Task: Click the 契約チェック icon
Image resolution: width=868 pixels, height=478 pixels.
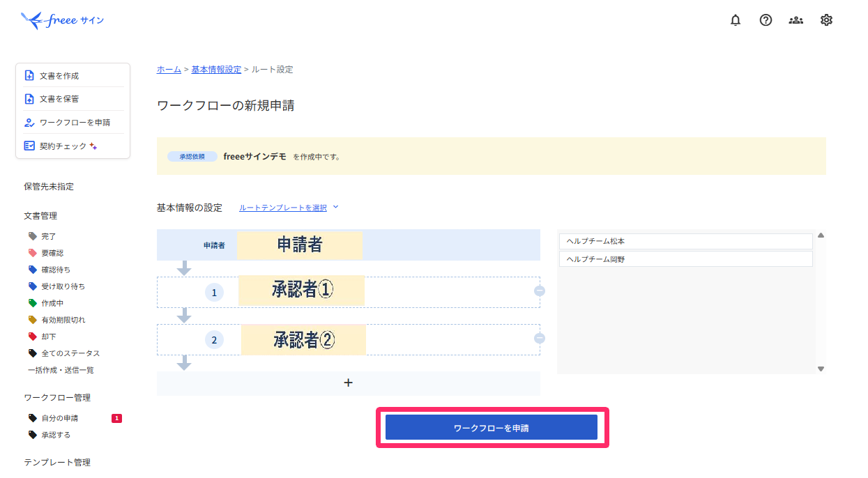Action: [29, 146]
